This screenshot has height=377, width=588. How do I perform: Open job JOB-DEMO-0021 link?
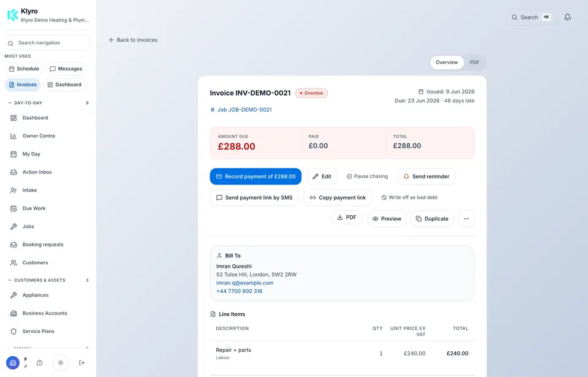(241, 110)
